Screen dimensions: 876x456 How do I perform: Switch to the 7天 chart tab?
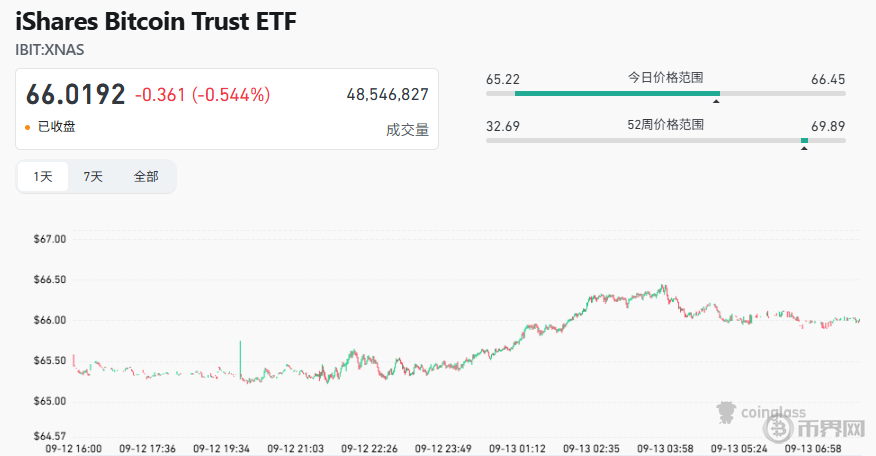pos(93,176)
